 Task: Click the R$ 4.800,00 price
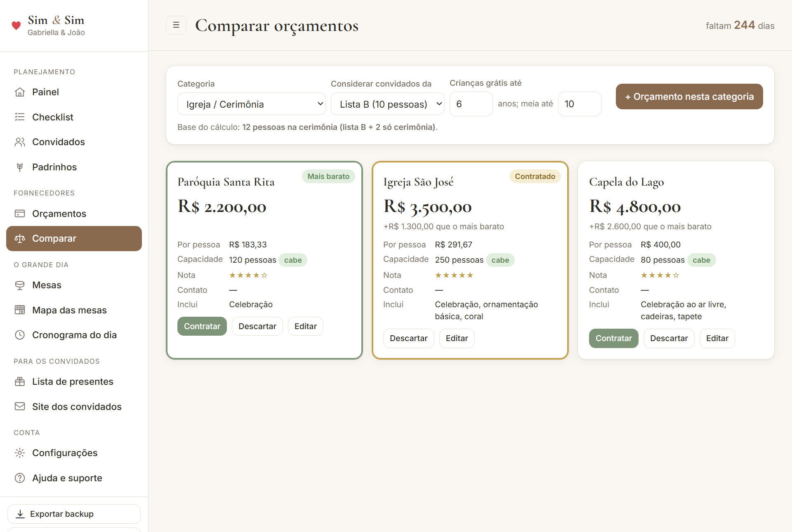pyautogui.click(x=635, y=207)
